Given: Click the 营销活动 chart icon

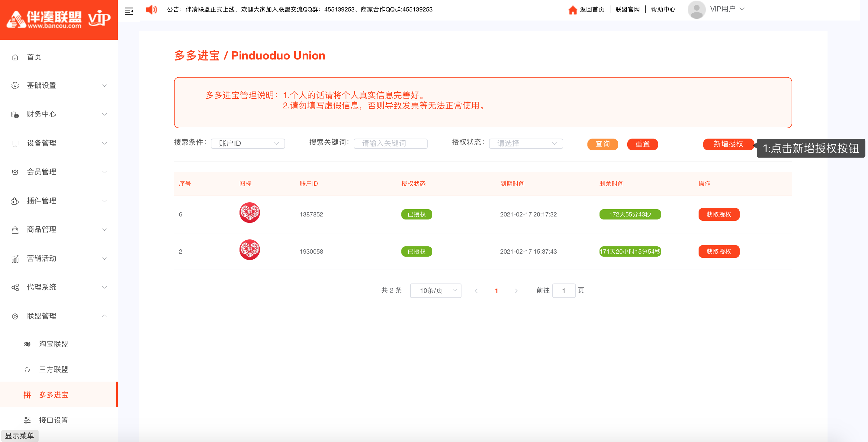Looking at the screenshot, I should pos(15,258).
